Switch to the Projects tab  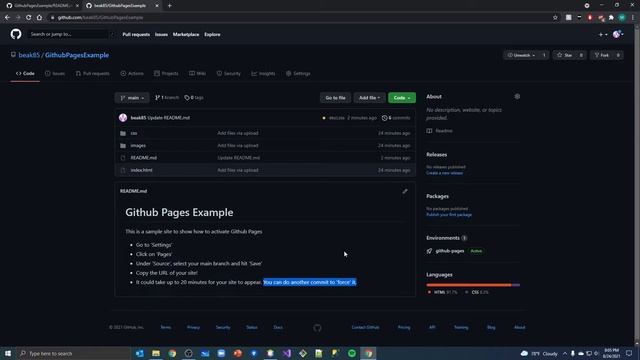[x=166, y=73]
